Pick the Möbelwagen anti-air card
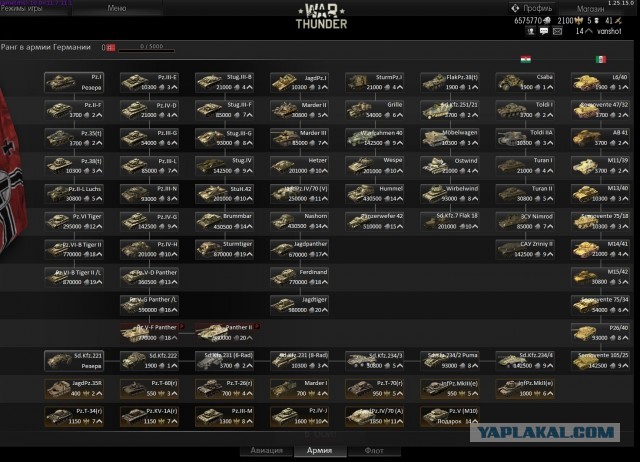The width and height of the screenshot is (640, 462). (449, 138)
